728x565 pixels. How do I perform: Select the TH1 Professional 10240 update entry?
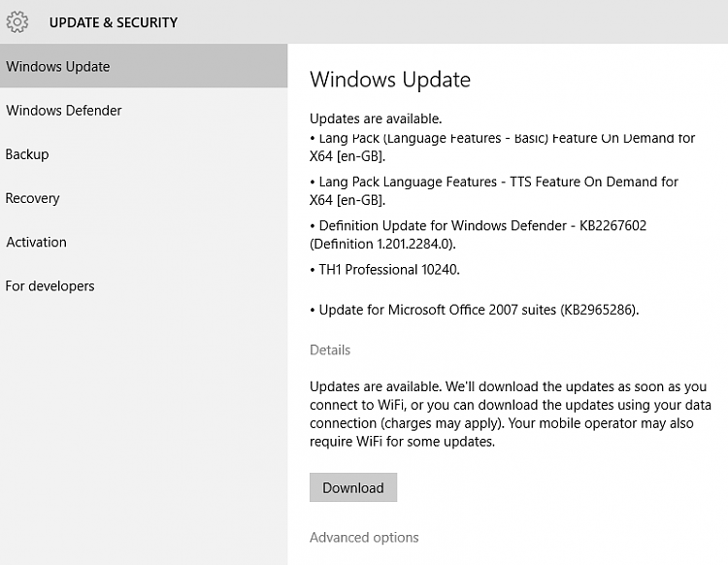click(389, 269)
